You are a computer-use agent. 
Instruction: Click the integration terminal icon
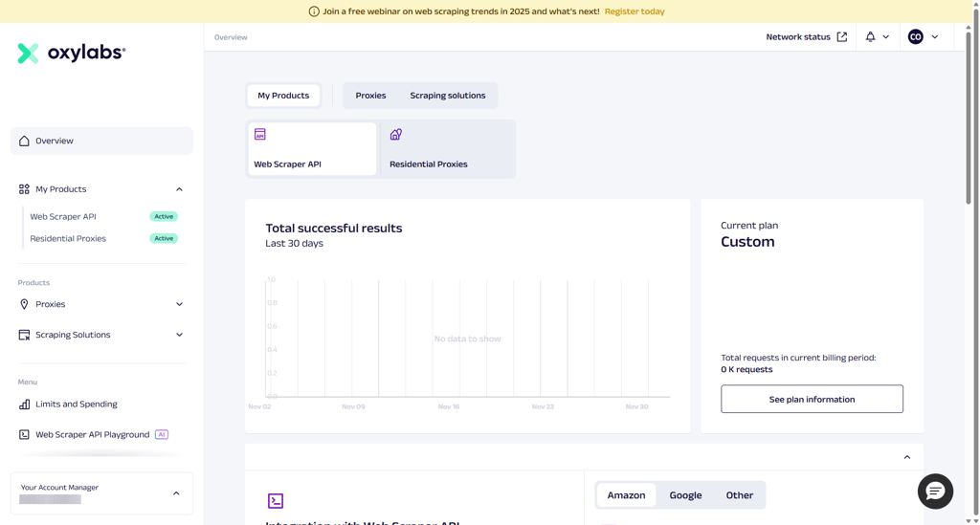click(x=276, y=501)
